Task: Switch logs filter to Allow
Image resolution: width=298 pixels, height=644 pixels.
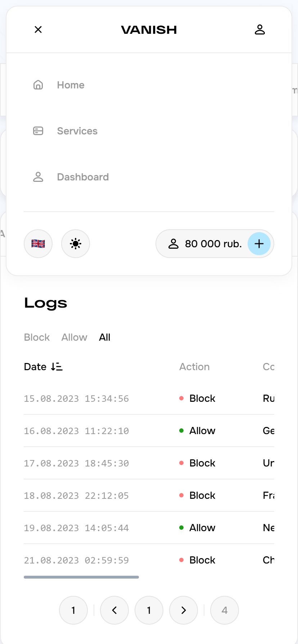Action: [74, 337]
